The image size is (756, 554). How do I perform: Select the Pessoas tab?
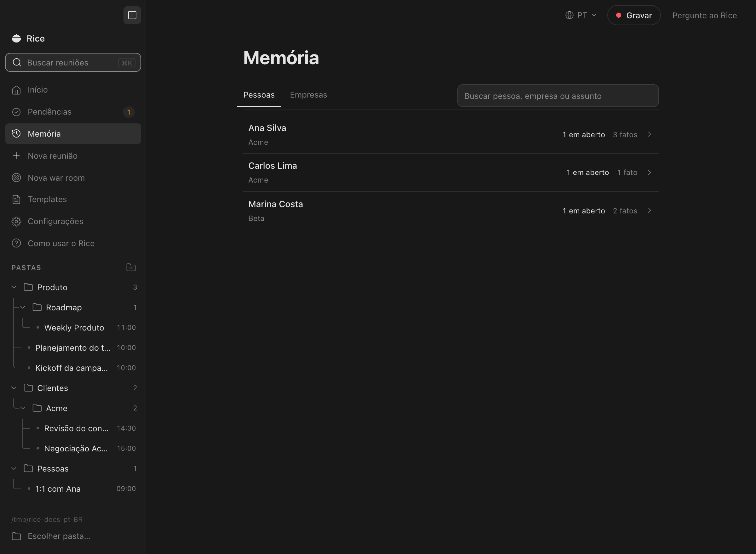[x=259, y=95]
